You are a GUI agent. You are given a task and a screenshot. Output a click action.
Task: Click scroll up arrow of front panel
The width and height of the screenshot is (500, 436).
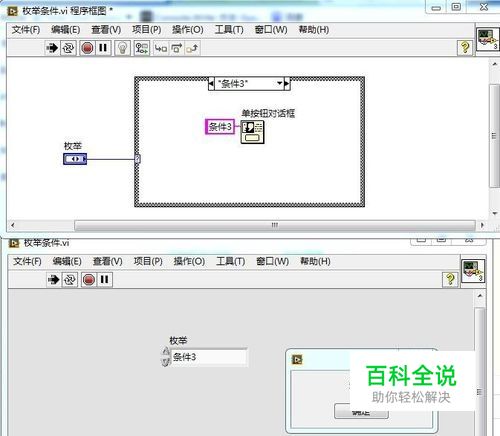pos(480,296)
